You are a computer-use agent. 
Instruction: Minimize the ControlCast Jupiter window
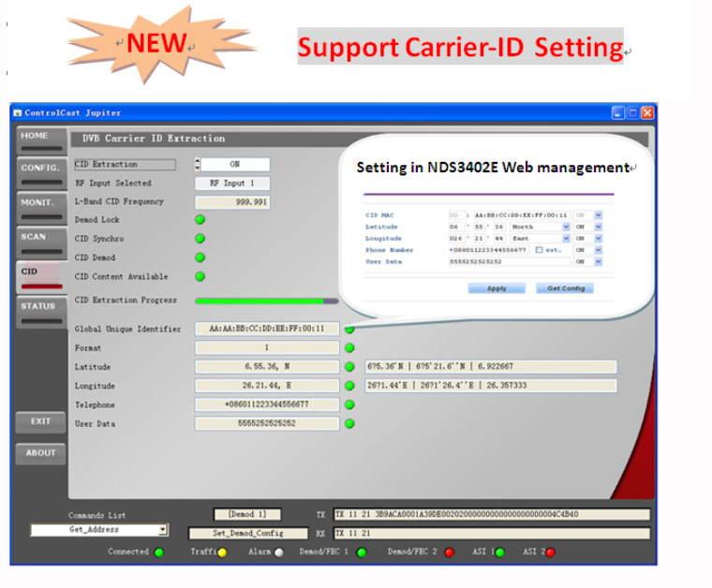tap(618, 112)
